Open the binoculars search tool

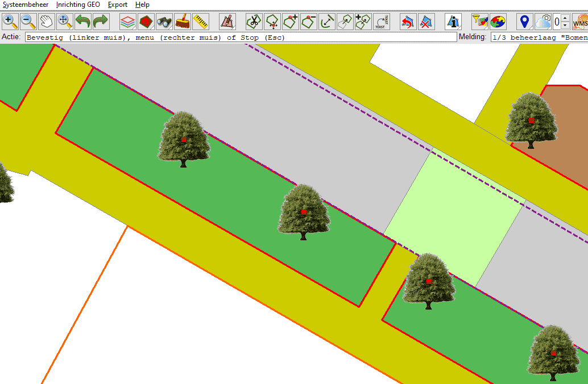(x=164, y=22)
